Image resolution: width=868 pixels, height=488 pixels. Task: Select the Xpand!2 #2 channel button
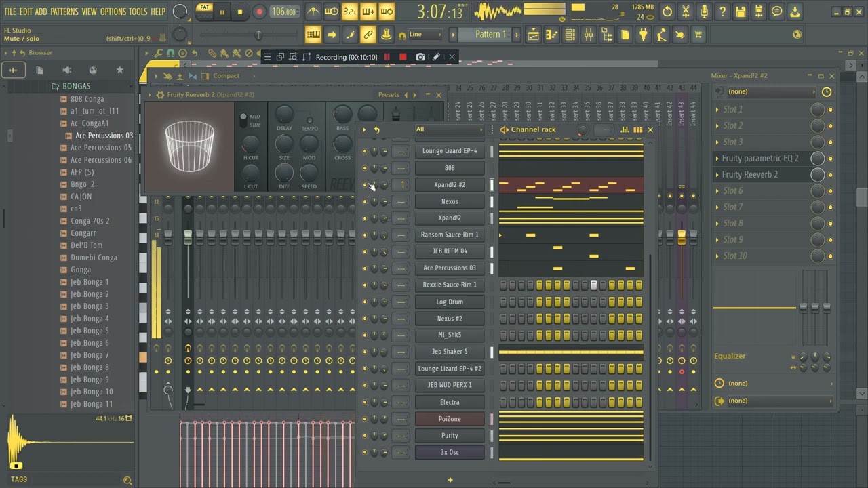[x=450, y=184]
